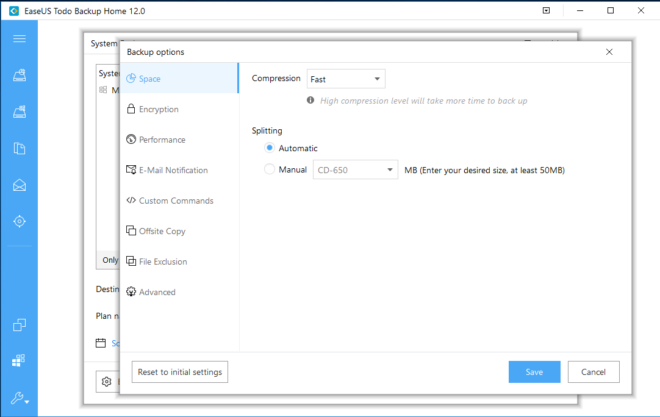Image resolution: width=660 pixels, height=417 pixels.
Task: Open the Tools wrench menu
Action: coord(19,398)
